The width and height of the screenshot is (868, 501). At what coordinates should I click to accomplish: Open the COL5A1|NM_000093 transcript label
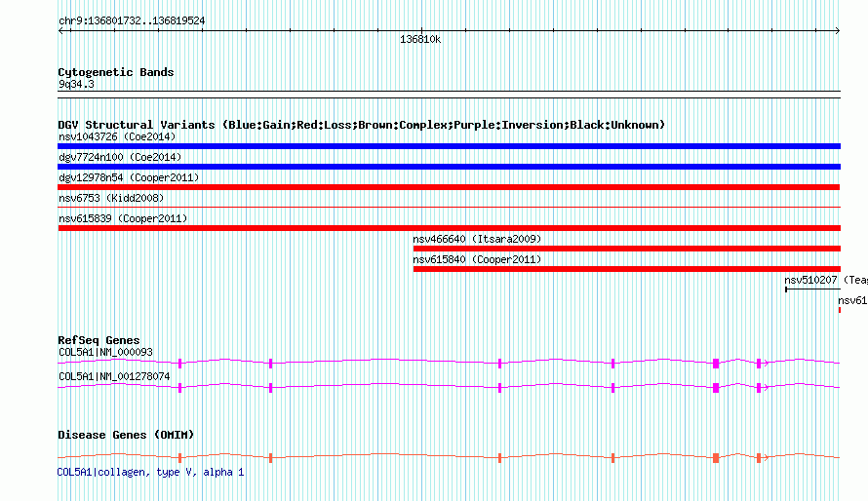point(105,352)
